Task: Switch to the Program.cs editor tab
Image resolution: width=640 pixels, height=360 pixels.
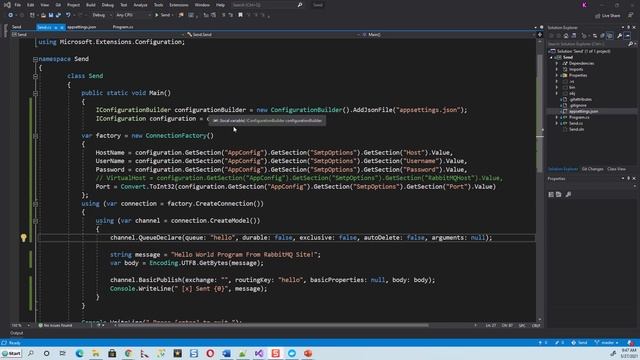Action: [123, 27]
